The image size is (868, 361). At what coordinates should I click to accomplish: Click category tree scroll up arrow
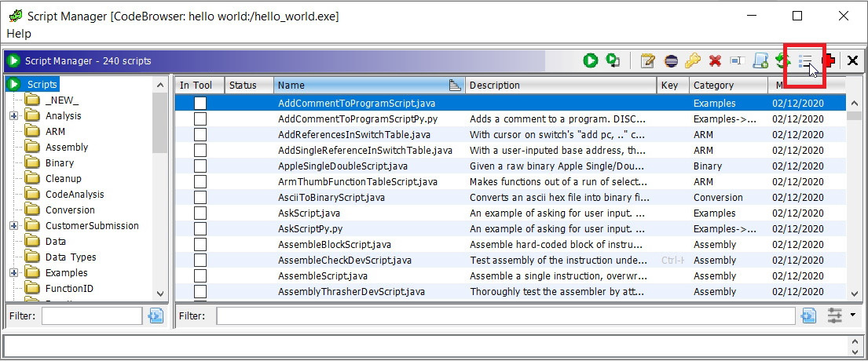pos(160,85)
